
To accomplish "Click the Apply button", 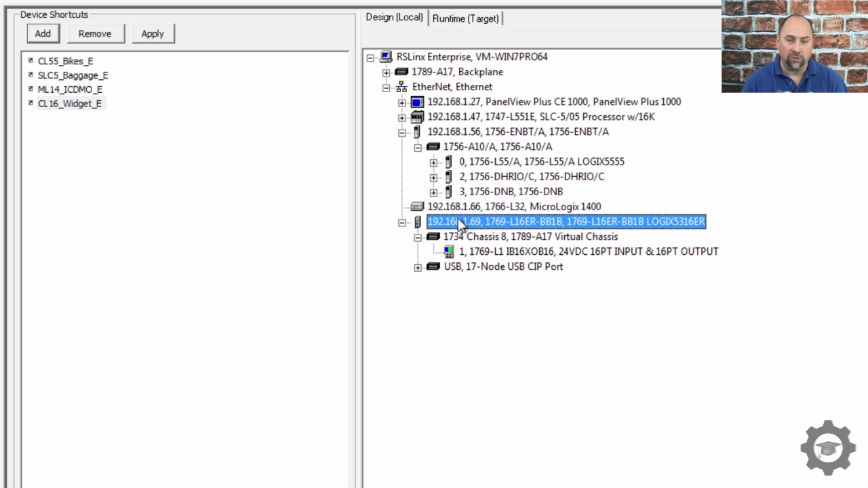I will pos(153,34).
